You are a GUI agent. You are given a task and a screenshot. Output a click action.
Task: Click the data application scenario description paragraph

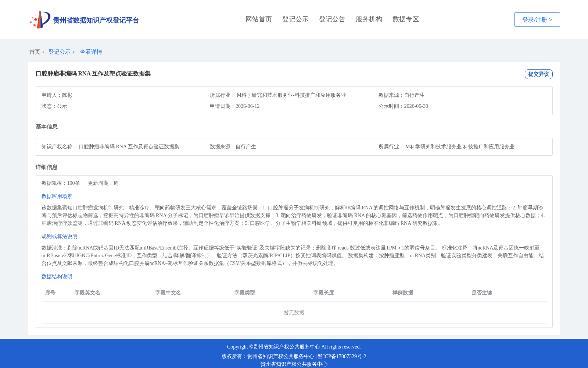293,215
